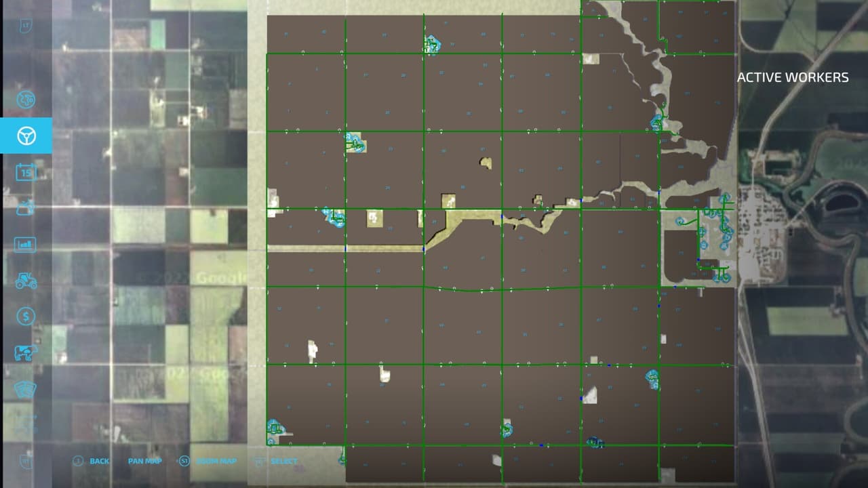Click the ZOOM MAP control
This screenshot has height=488, width=868.
[208, 461]
